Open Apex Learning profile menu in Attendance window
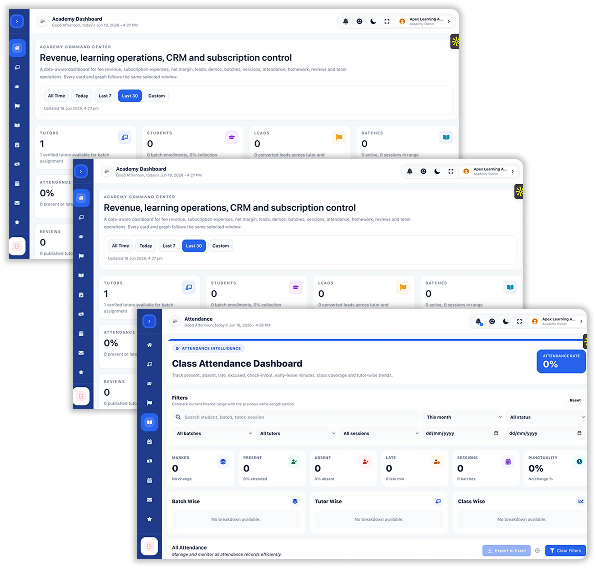The image size is (596, 568). click(x=556, y=321)
